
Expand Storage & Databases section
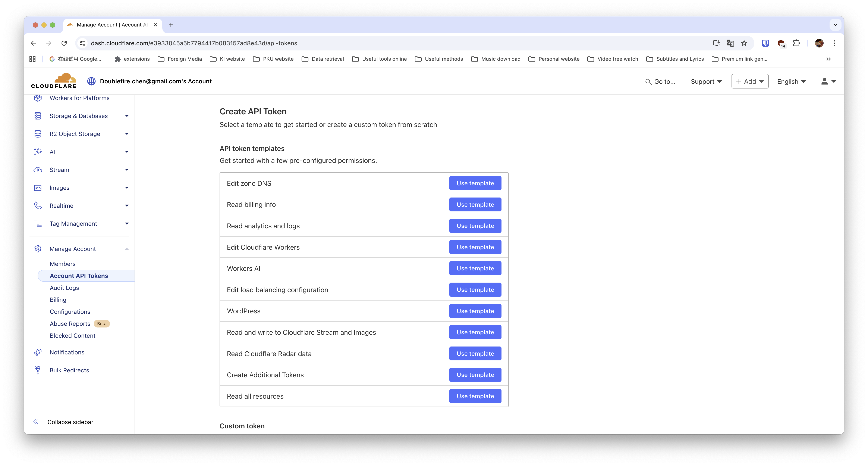[127, 116]
